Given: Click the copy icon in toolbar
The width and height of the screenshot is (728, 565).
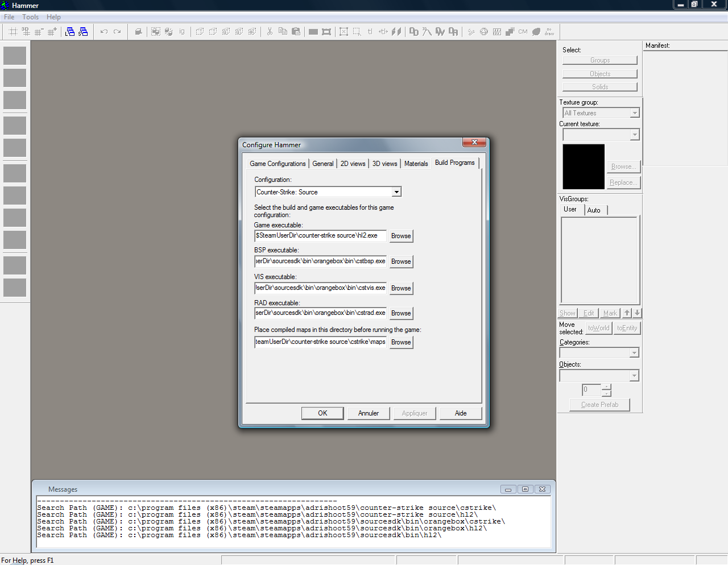Looking at the screenshot, I should (x=283, y=32).
